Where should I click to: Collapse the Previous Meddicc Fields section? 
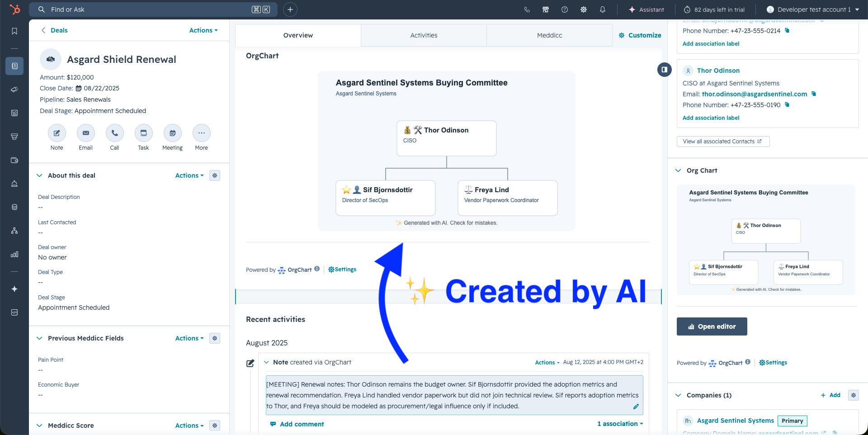click(39, 338)
